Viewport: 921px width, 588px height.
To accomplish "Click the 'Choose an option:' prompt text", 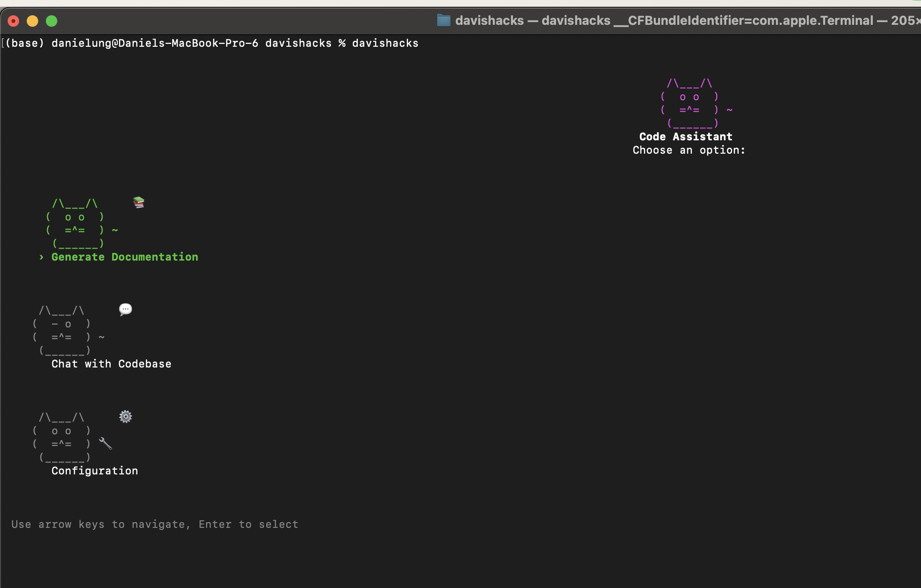I will point(689,150).
